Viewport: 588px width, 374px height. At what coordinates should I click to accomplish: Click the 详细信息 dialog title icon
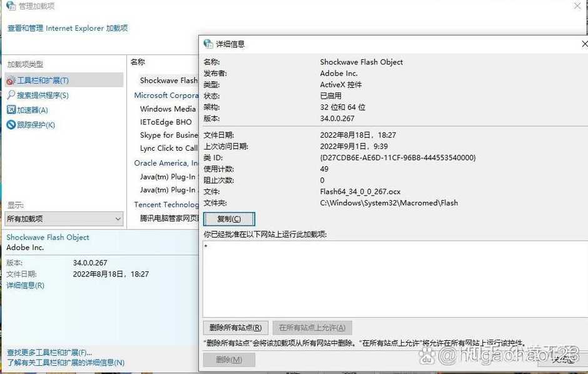tap(208, 44)
